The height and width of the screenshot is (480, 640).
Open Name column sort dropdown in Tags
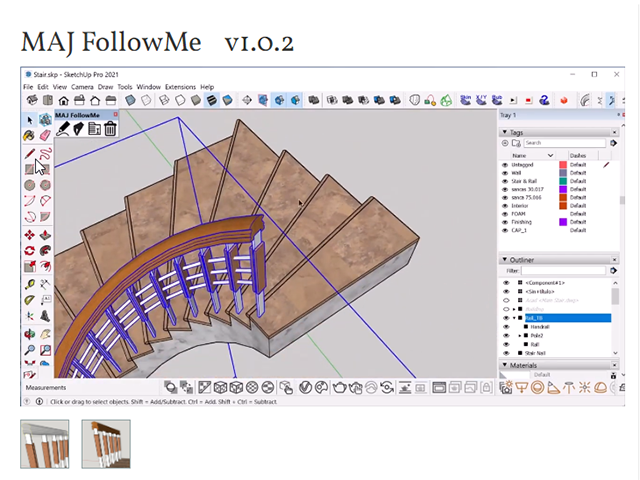point(550,156)
